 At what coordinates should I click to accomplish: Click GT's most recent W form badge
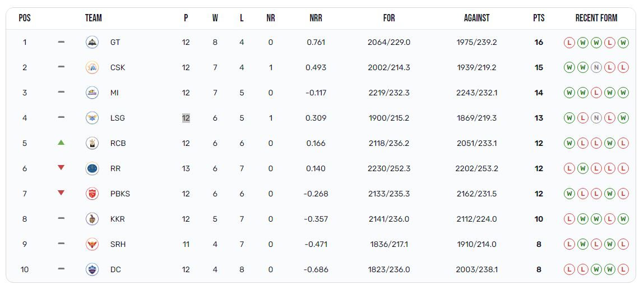click(x=623, y=42)
